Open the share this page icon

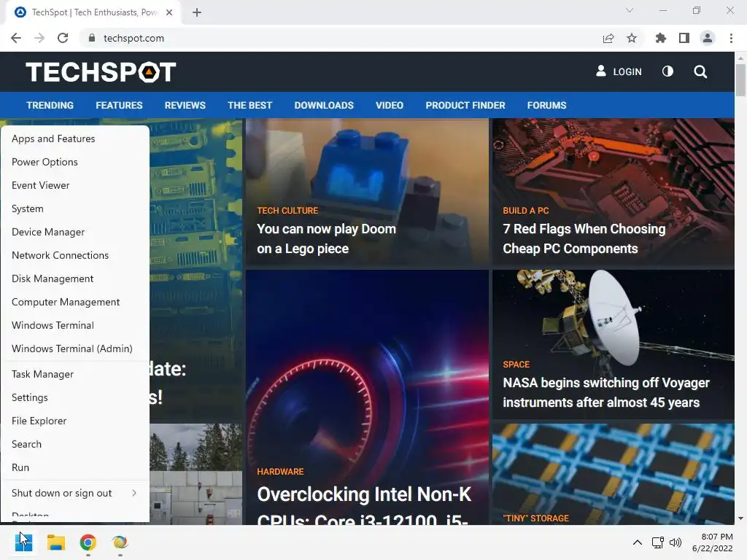pyautogui.click(x=608, y=38)
